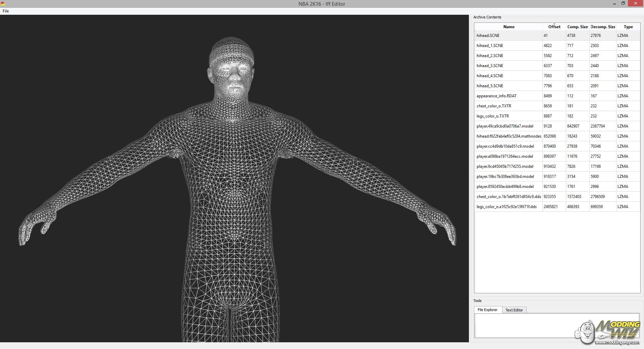Image resolution: width=644 pixels, height=349 pixels.
Task: Select hihead.f622fab4ef0c5284.mathnodes entry
Action: tap(508, 136)
